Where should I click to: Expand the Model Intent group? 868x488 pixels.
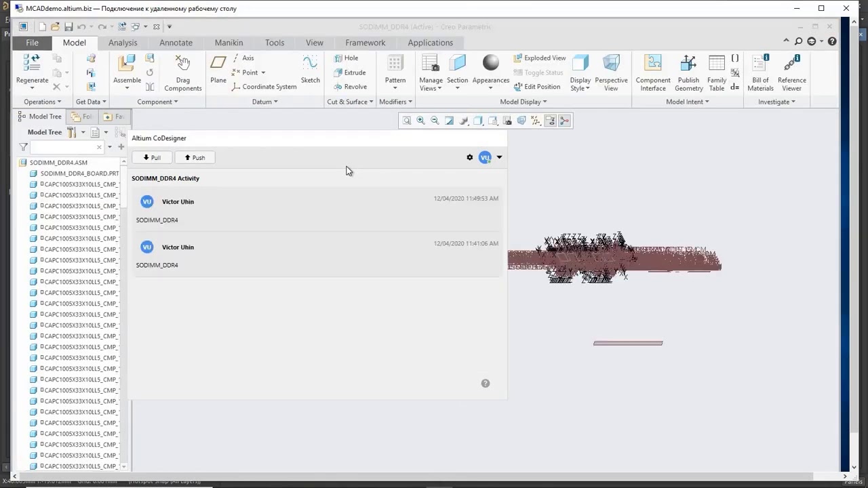click(x=687, y=102)
